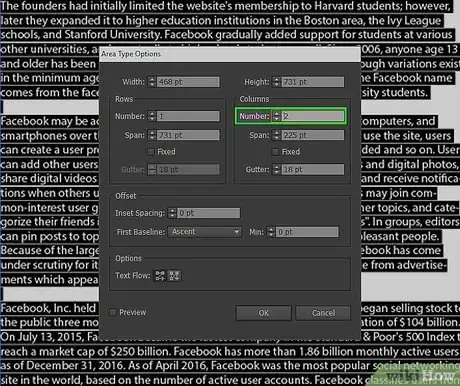The height and width of the screenshot is (386, 460).
Task: Click the Rows Number stepper arrows
Action: coord(152,116)
